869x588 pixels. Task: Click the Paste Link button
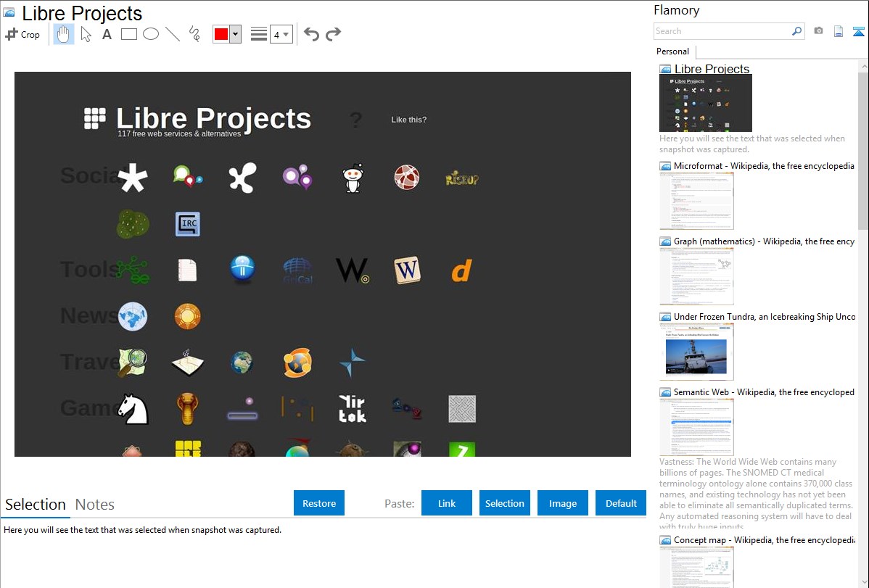[447, 503]
